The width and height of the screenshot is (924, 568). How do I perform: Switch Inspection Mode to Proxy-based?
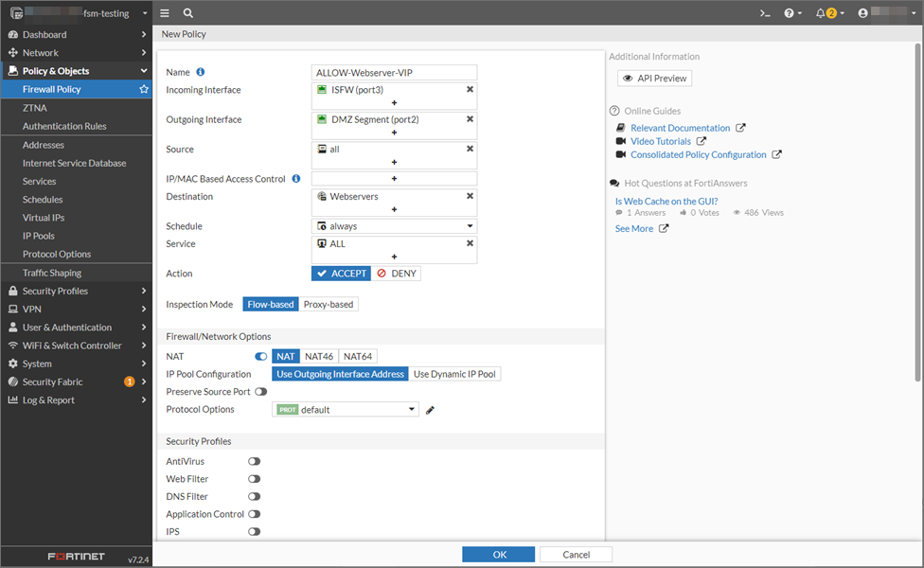328,304
